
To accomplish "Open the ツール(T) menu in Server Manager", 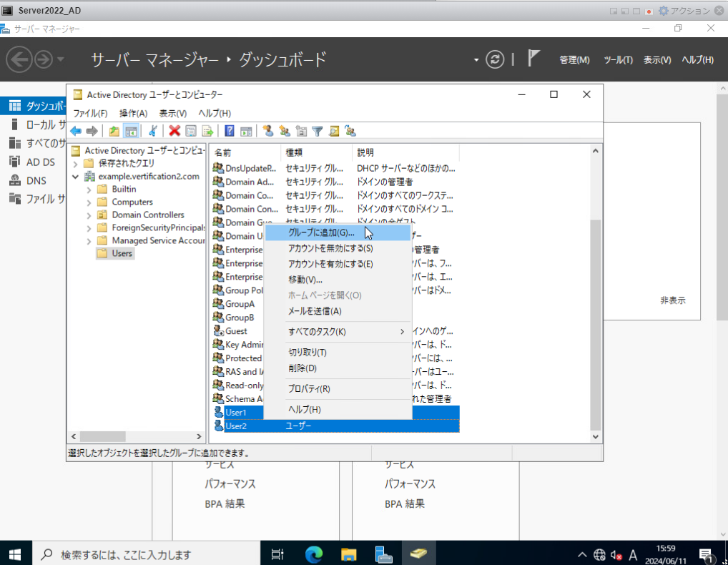I will click(618, 60).
